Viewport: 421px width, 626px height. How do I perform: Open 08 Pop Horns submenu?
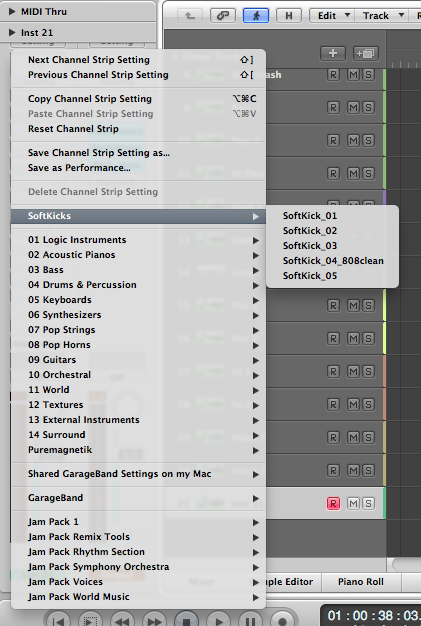tap(138, 345)
